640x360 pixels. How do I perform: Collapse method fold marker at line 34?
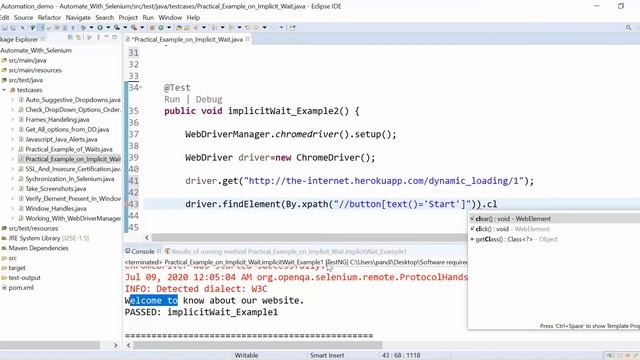141,87
